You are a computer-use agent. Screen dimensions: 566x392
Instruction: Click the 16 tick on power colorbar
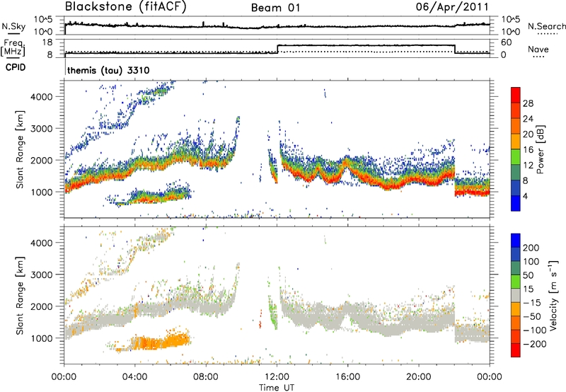528,150
